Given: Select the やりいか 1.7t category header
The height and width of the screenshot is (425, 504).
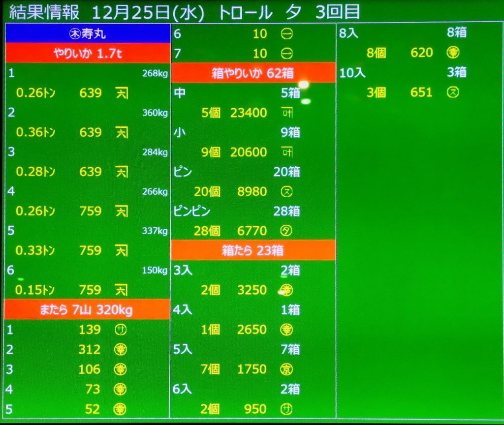Looking at the screenshot, I should pos(88,54).
